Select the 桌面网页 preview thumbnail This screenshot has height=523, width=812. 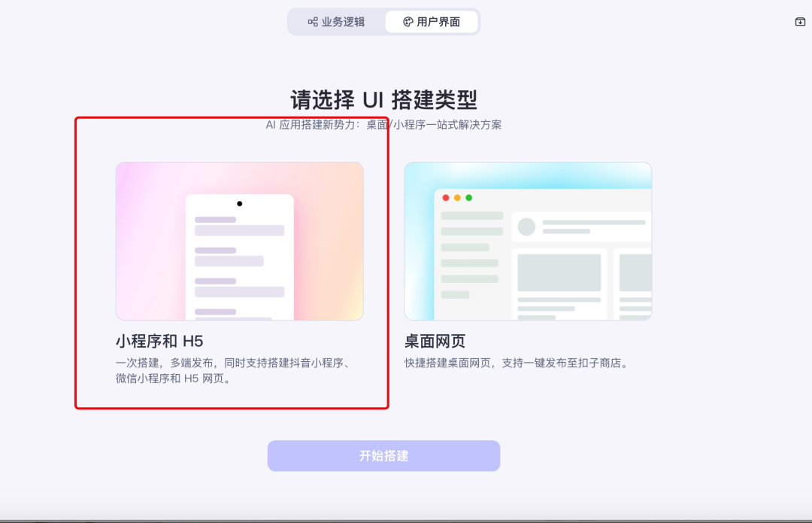[x=528, y=241]
